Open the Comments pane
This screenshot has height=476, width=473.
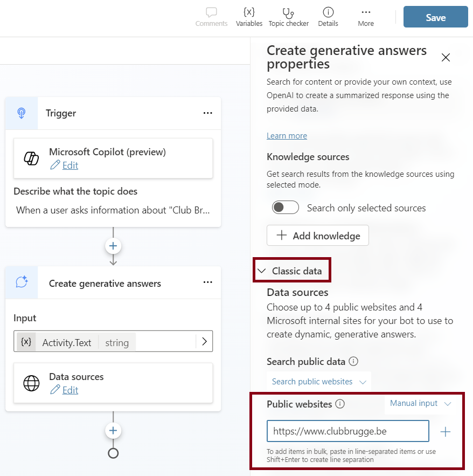[211, 17]
